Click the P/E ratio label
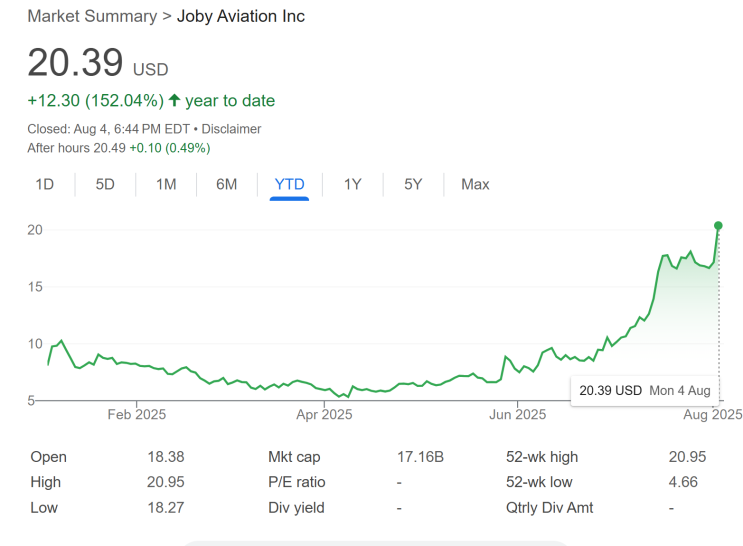 point(297,482)
